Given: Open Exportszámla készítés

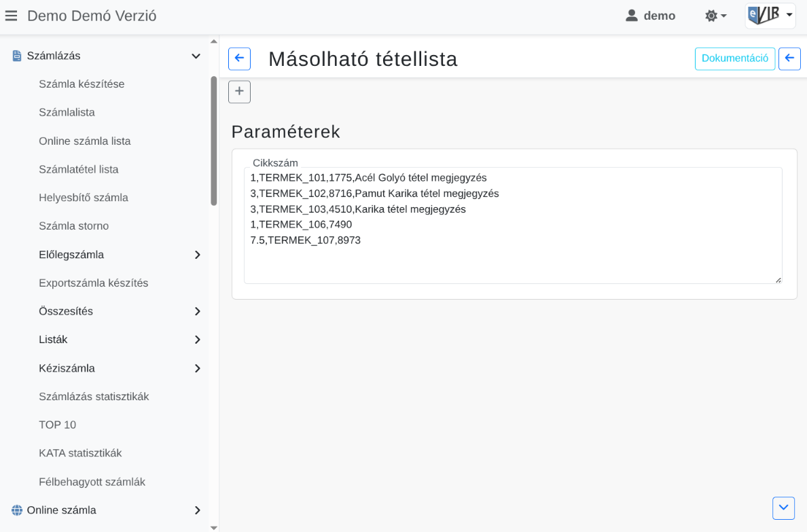Looking at the screenshot, I should [94, 283].
